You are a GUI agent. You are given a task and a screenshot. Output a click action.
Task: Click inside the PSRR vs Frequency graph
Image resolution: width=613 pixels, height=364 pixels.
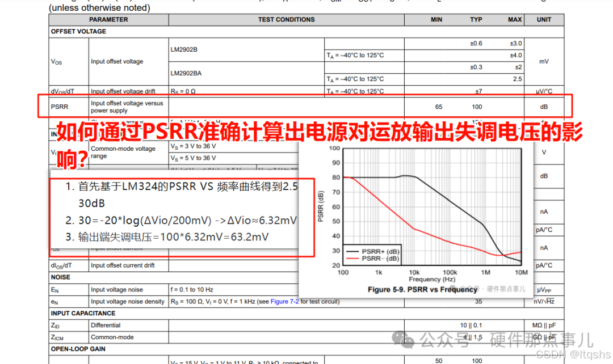coord(432,207)
